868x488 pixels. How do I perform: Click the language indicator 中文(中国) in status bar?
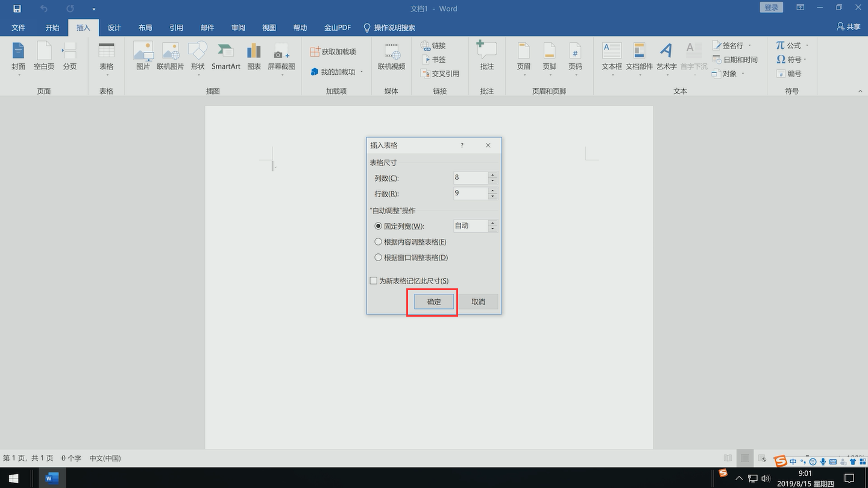tap(105, 458)
